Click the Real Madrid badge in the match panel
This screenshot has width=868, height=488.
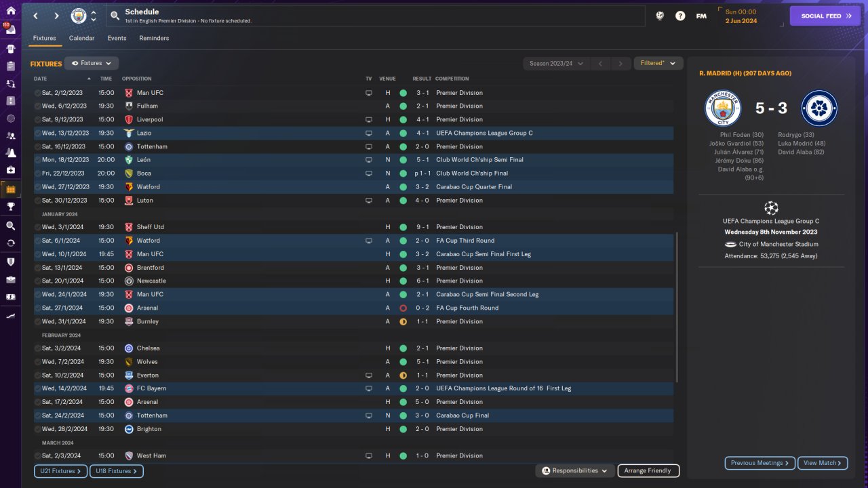[819, 108]
